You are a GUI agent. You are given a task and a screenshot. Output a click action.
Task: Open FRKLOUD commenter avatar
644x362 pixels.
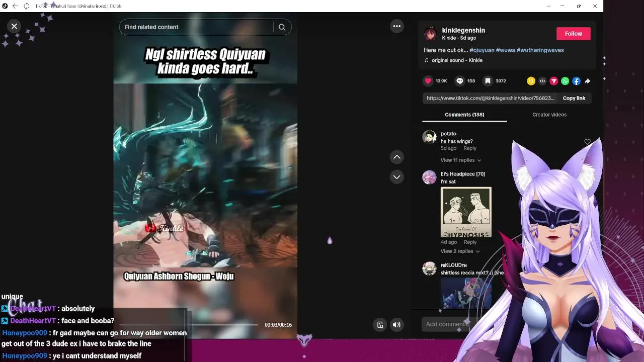tap(429, 268)
